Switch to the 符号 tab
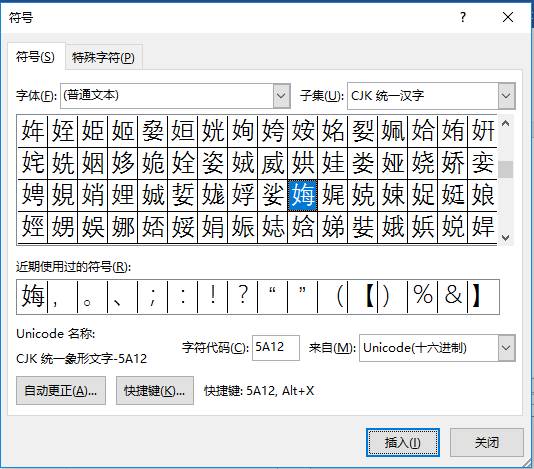The height and width of the screenshot is (469, 534). pos(35,57)
